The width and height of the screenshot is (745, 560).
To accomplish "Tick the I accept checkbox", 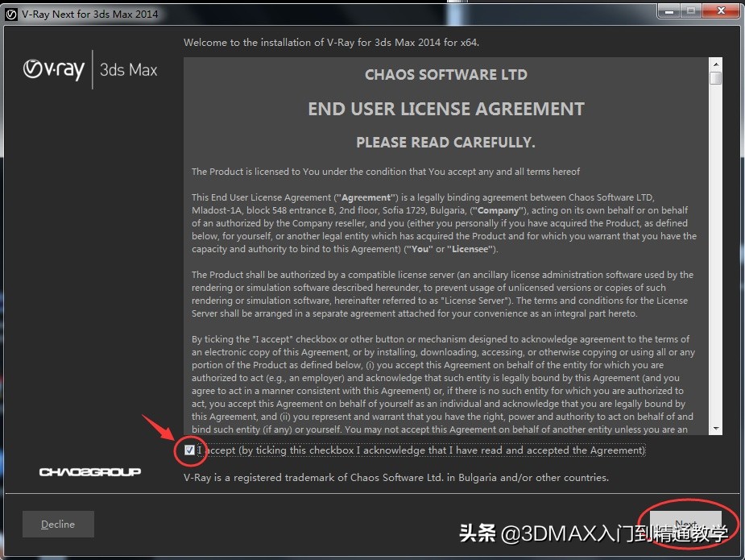I will coord(189,450).
